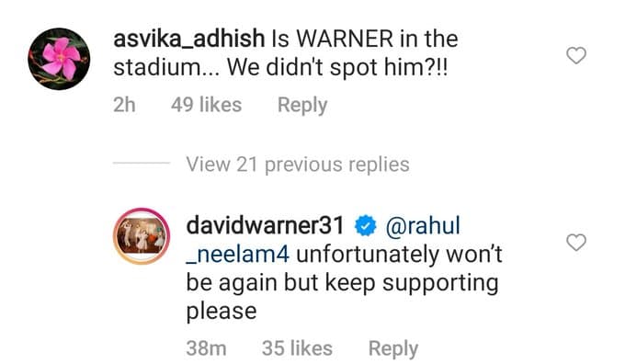The width and height of the screenshot is (625, 364).
Task: Click the blue verified badge next to davidwarner31
Action: click(366, 225)
